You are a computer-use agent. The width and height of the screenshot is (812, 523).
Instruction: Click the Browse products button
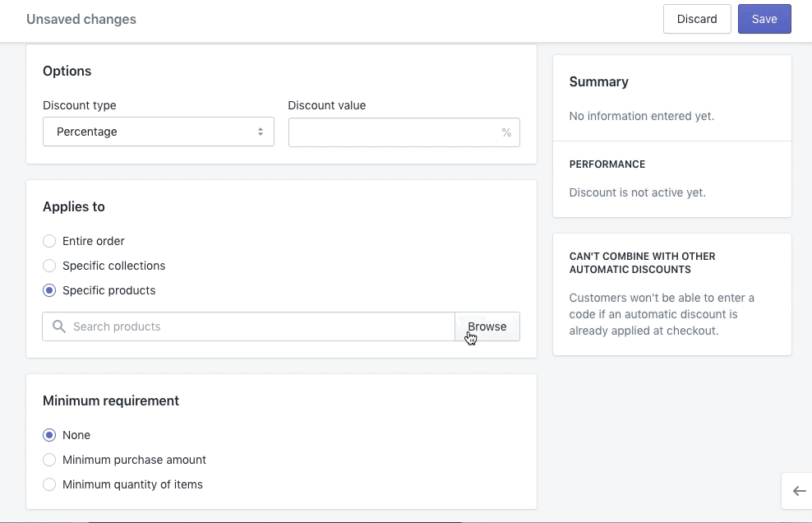(487, 326)
